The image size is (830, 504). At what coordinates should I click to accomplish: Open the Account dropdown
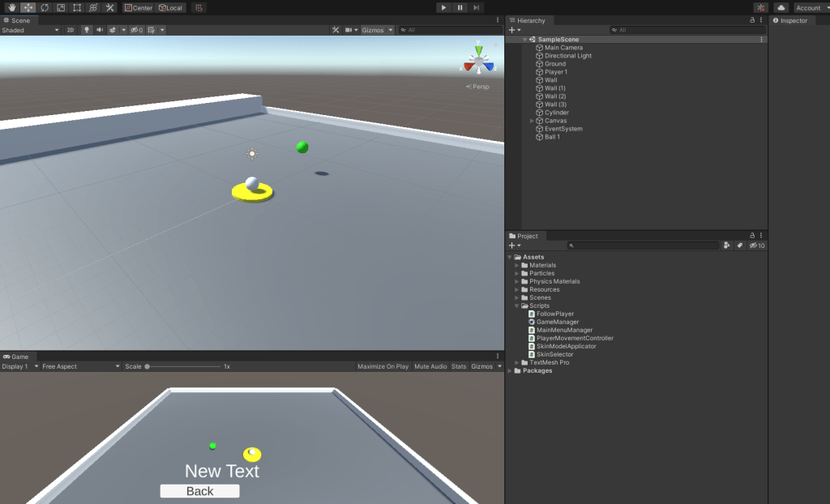click(x=811, y=7)
